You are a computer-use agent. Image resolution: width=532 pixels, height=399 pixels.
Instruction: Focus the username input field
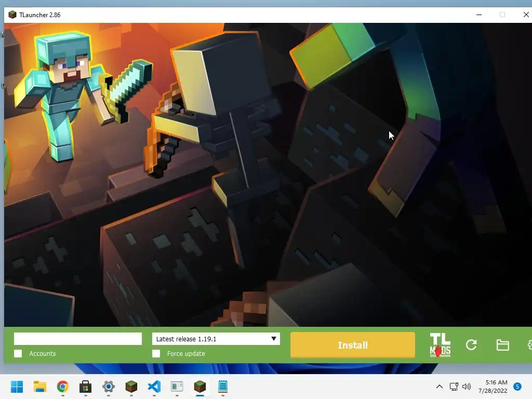coord(78,339)
